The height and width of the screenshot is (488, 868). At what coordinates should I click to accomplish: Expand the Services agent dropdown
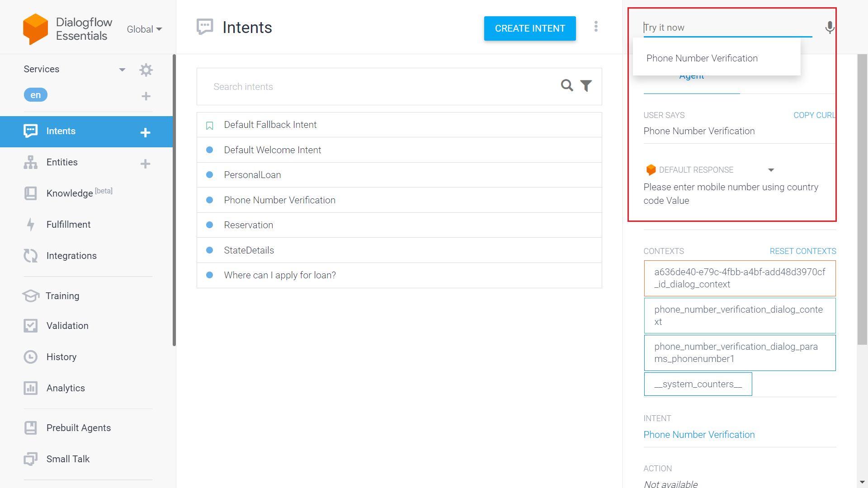coord(122,70)
